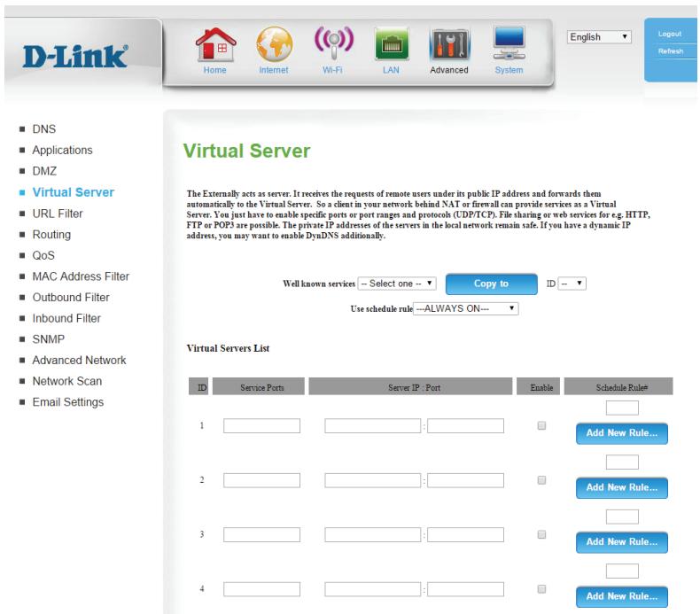Open Routing in sidebar
Image resolution: width=700 pixels, height=614 pixels.
point(51,235)
